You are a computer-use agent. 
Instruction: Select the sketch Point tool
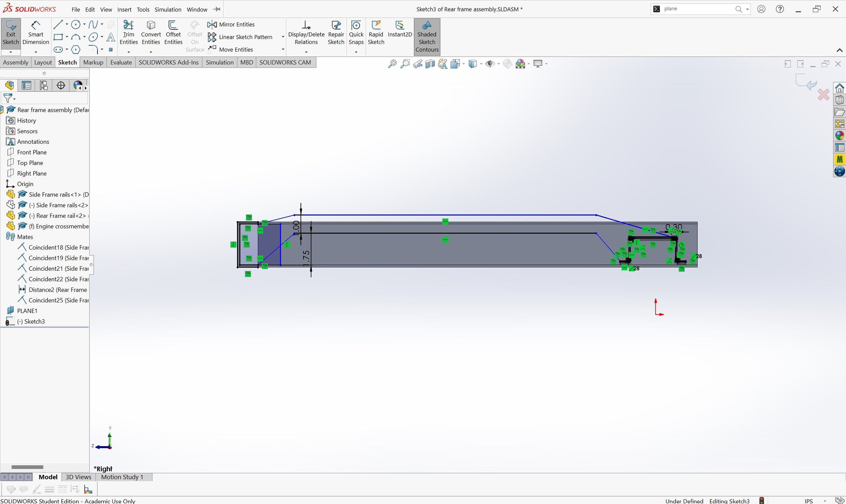click(111, 50)
